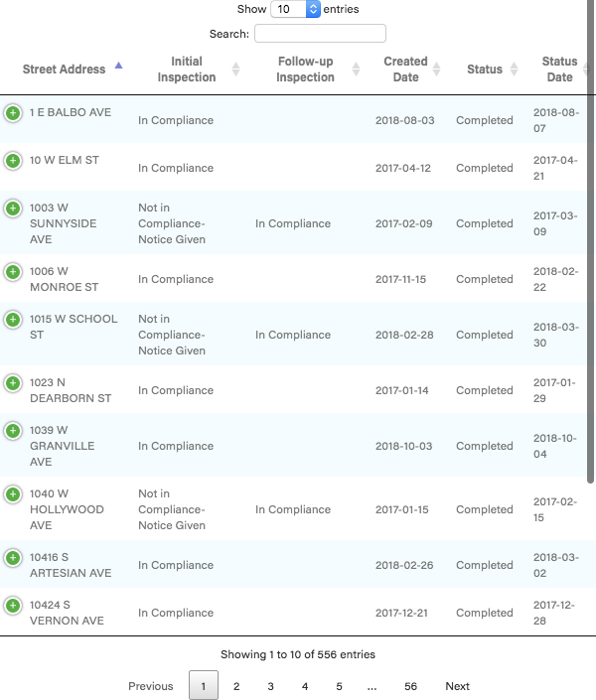Sort by Follow-up Inspection column header
Viewport: 596px width, 700px height.
click(x=305, y=70)
